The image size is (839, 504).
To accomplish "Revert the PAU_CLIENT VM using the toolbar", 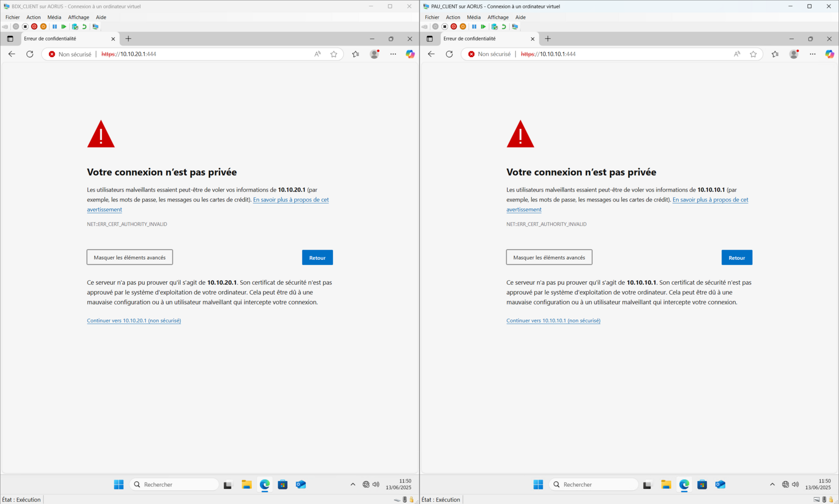I will click(504, 27).
